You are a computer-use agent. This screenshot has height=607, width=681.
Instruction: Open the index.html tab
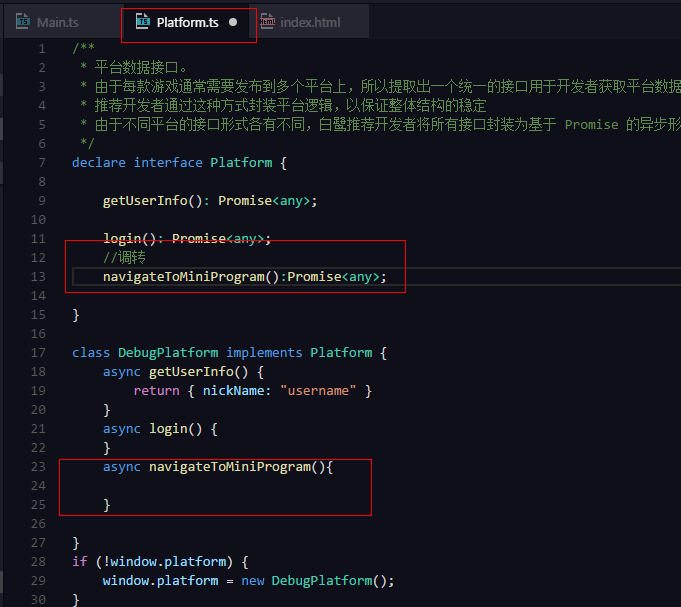click(x=310, y=22)
